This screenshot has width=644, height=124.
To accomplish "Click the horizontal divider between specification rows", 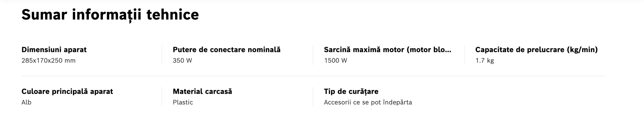I will click(x=313, y=76).
